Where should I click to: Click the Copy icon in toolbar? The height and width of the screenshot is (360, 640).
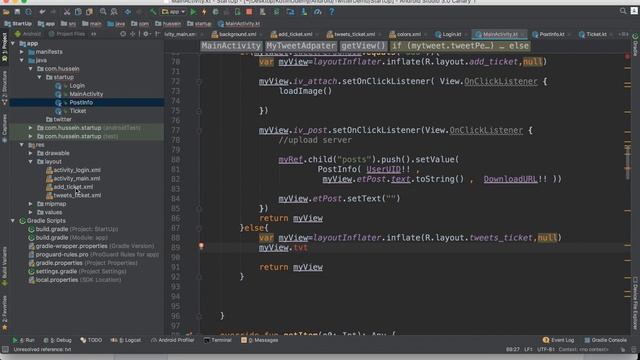tap(78, 12)
